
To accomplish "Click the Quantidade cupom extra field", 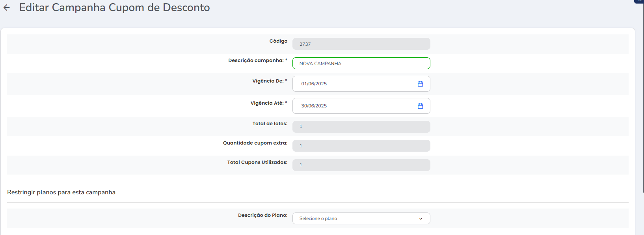I will click(x=361, y=146).
